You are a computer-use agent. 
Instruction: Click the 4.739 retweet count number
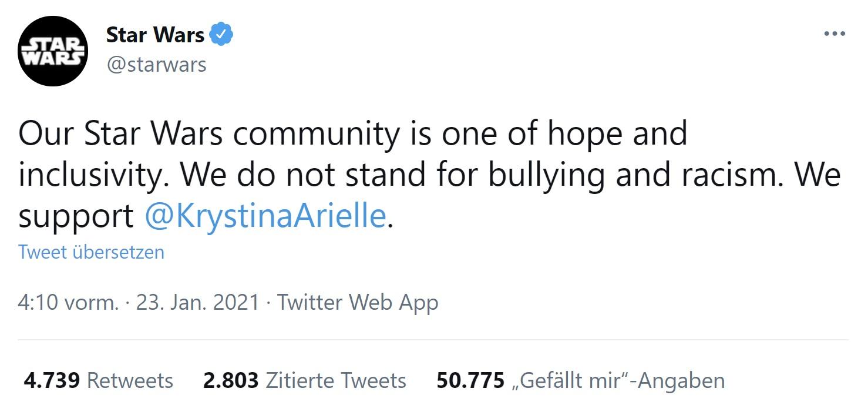pos(52,380)
